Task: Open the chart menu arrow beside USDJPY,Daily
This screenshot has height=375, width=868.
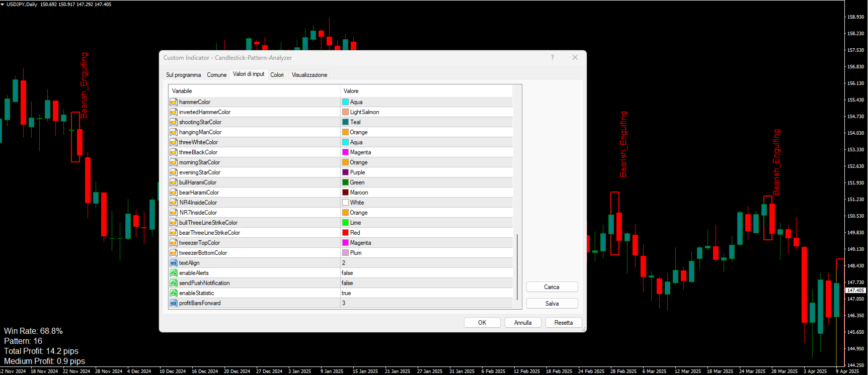Action: [x=3, y=4]
